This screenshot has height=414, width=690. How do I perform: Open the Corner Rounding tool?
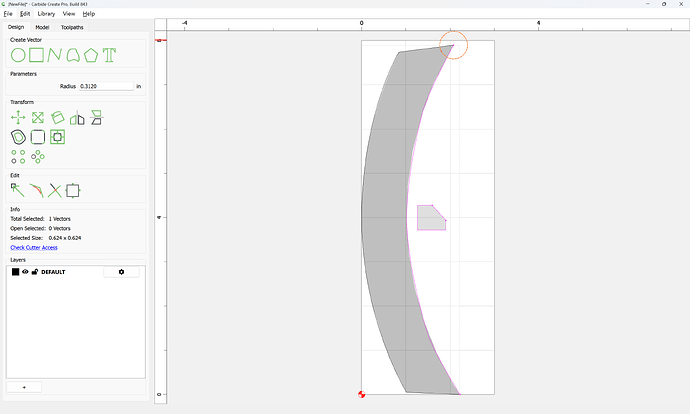point(38,137)
